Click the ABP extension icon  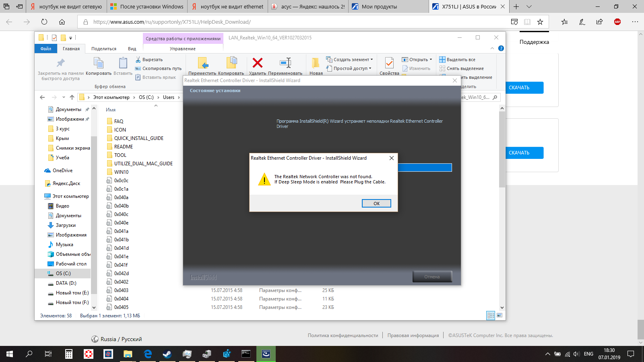pyautogui.click(x=617, y=22)
